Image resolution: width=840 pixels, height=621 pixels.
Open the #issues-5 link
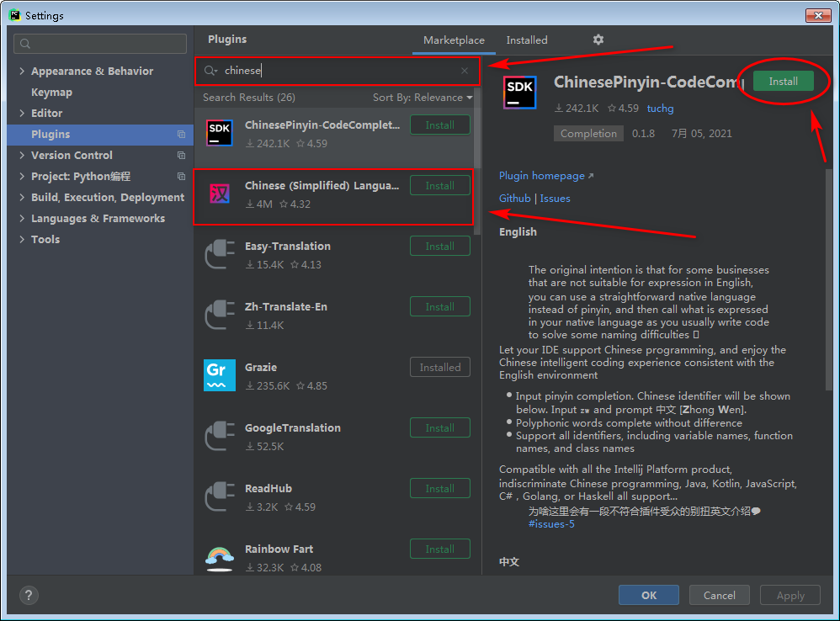pos(551,524)
